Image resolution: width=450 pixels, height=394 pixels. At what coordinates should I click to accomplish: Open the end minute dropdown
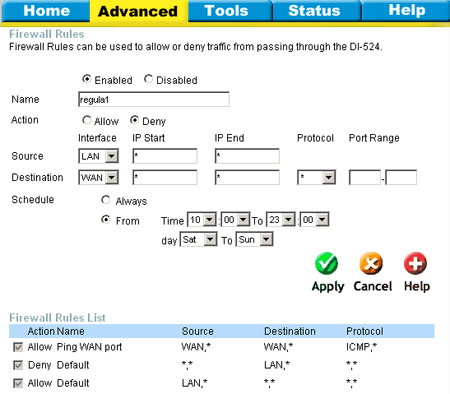pos(314,220)
